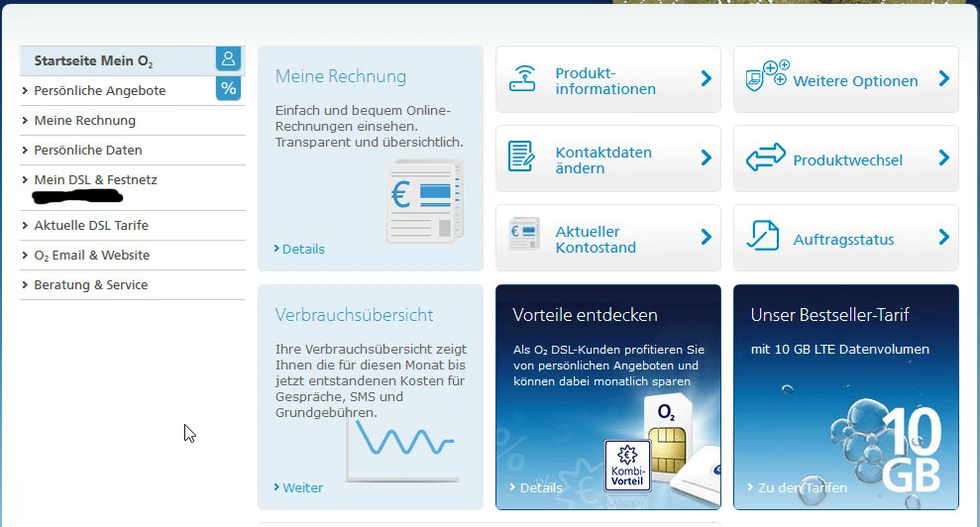This screenshot has width=980, height=527.
Task: Click the Meine Rechnung card heading
Action: (x=341, y=76)
